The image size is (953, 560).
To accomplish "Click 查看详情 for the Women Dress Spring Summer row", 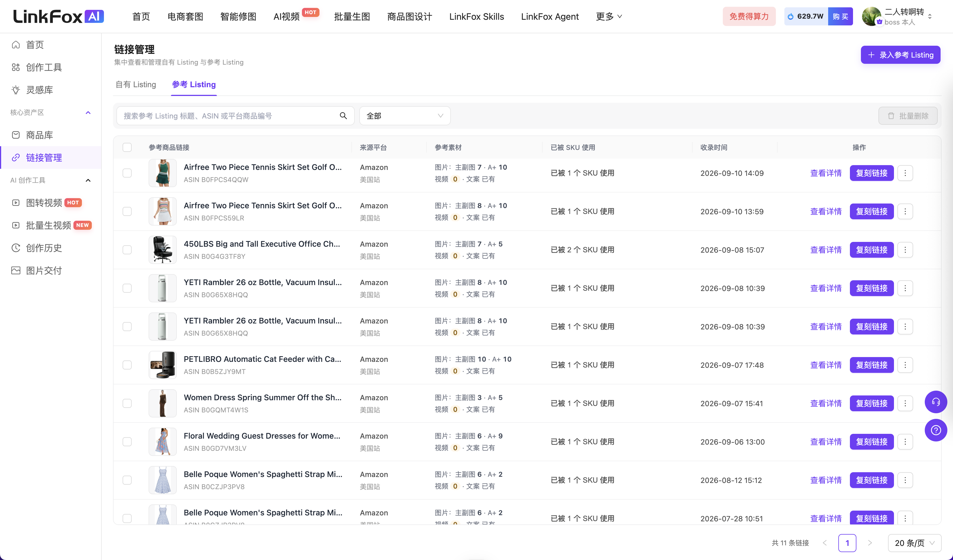I will click(826, 403).
